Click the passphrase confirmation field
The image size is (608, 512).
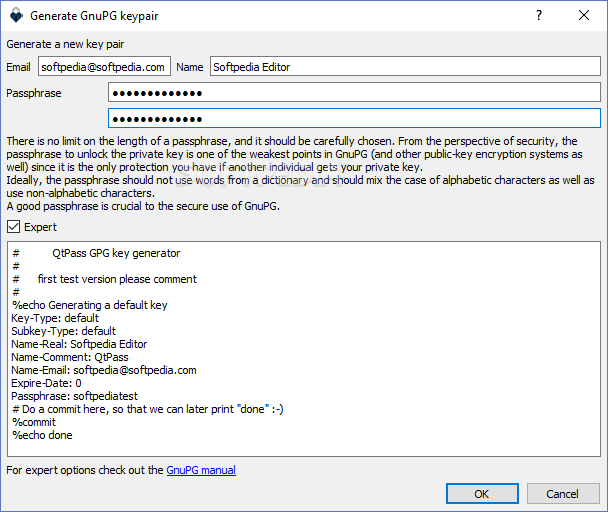click(354, 118)
